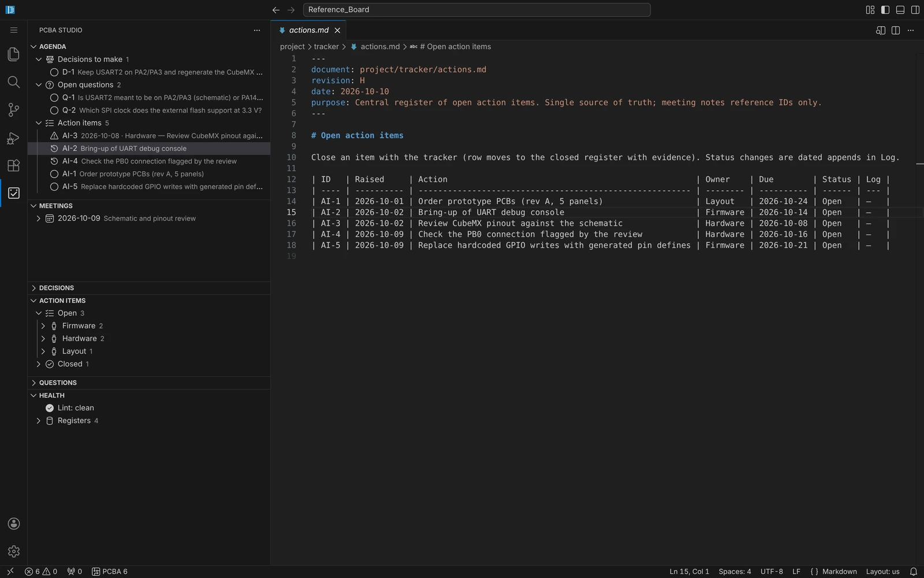924x578 pixels.
Task: Open PCBA Studio panel more actions
Action: click(257, 30)
